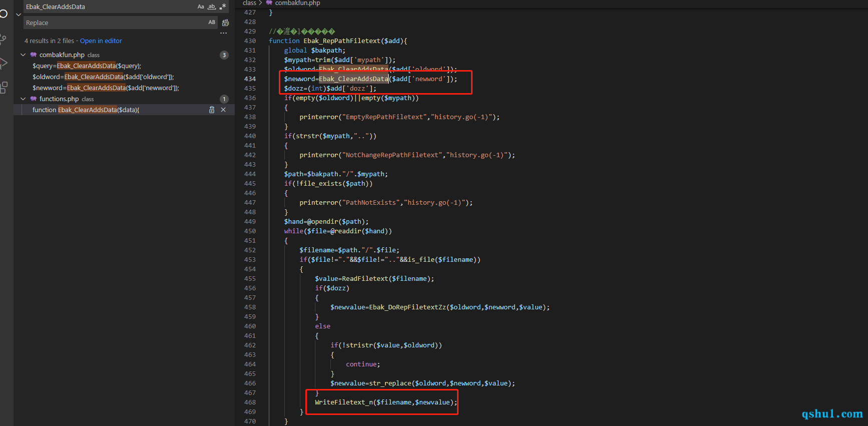Screen dimensions: 868x426
Task: Toggle Match Case in search box
Action: coord(201,7)
